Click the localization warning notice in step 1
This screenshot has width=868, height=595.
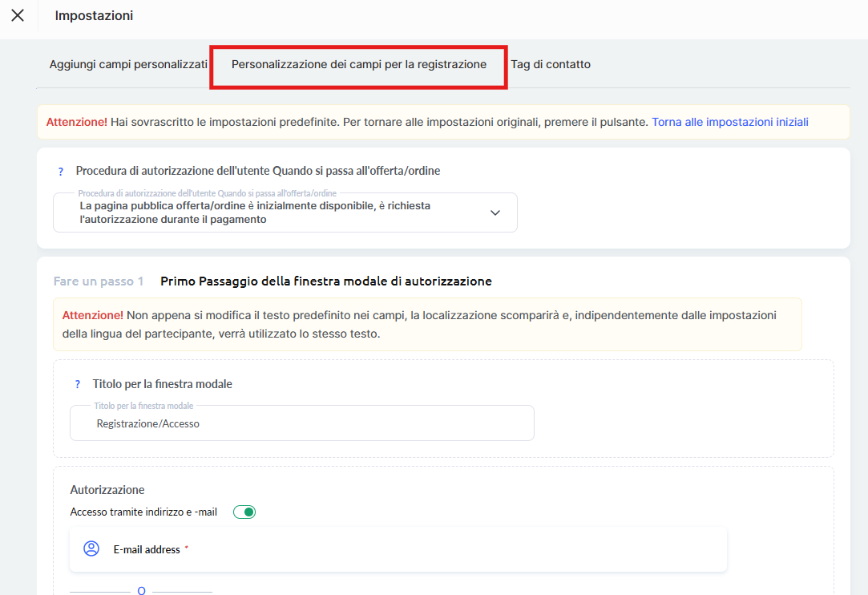pyautogui.click(x=426, y=325)
